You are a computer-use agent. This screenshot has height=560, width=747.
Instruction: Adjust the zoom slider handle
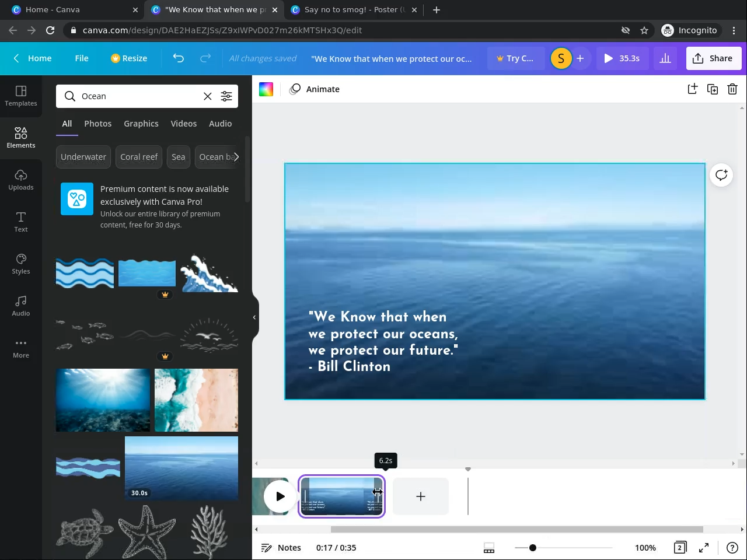coord(533,548)
